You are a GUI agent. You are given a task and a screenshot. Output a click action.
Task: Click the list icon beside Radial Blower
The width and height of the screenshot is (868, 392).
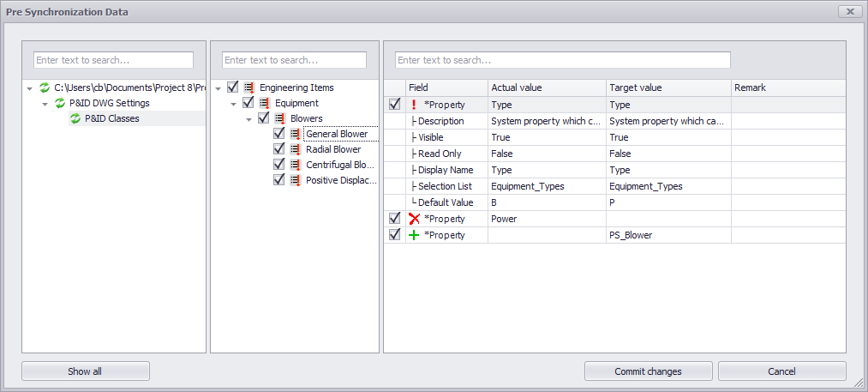[295, 150]
